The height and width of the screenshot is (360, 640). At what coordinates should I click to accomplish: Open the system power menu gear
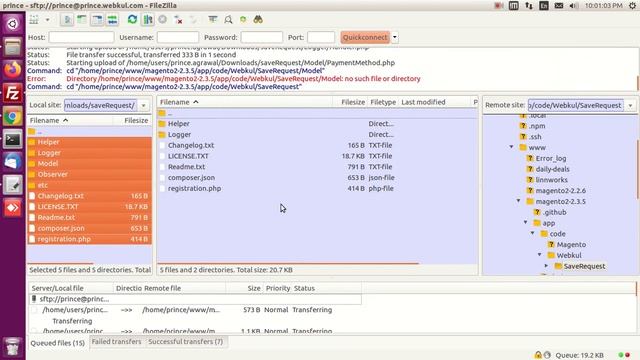(632, 6)
